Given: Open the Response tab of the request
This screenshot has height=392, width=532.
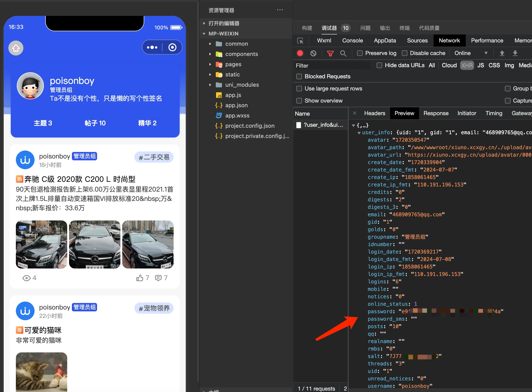Looking at the screenshot, I should point(436,113).
